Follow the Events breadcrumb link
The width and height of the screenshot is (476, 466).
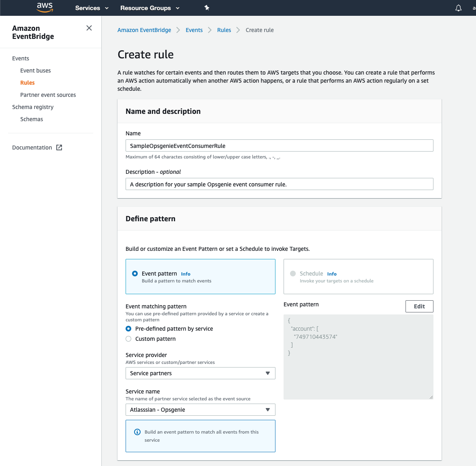click(194, 30)
